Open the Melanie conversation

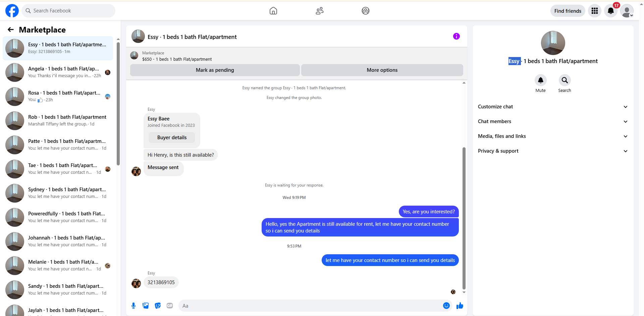tap(58, 266)
